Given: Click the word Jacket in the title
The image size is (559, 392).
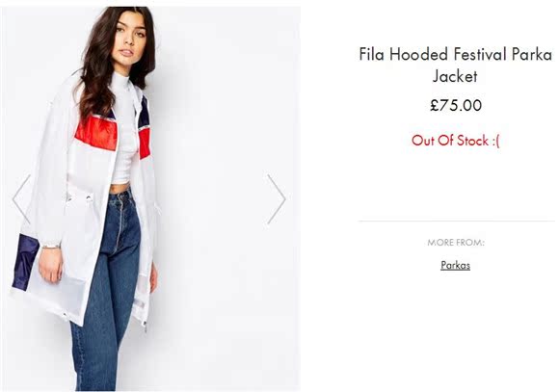Looking at the screenshot, I should tap(455, 76).
